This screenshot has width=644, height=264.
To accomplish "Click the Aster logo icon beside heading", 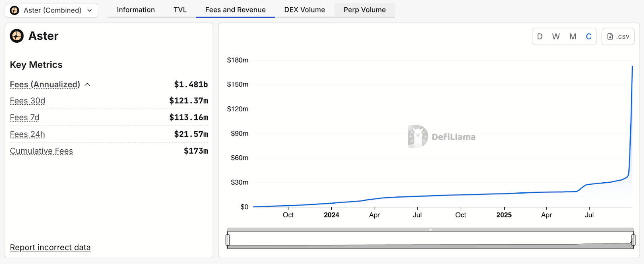I will [17, 36].
